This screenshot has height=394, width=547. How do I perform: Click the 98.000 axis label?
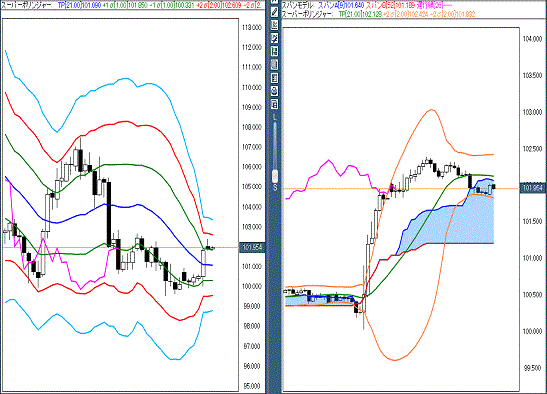(252, 326)
